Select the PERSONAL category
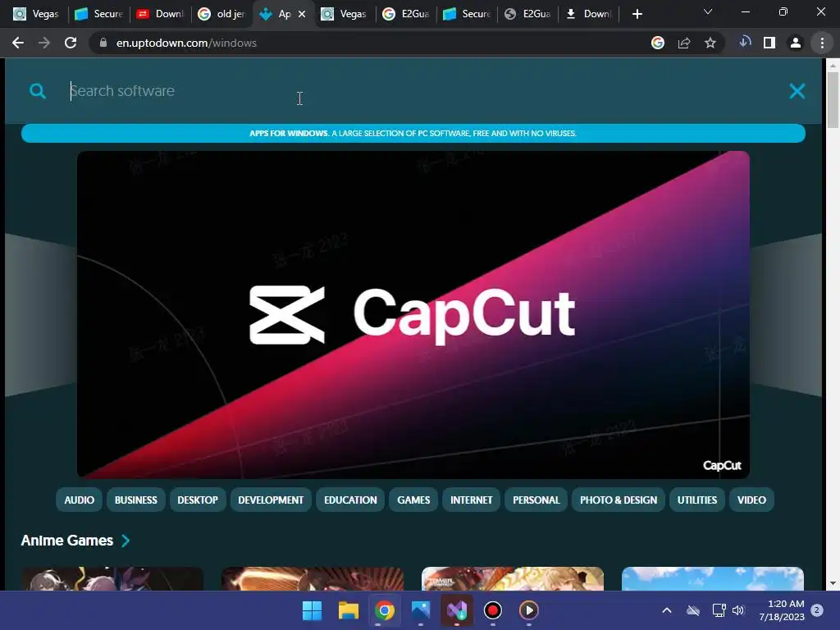Screen dimensions: 840x630 (x=536, y=500)
